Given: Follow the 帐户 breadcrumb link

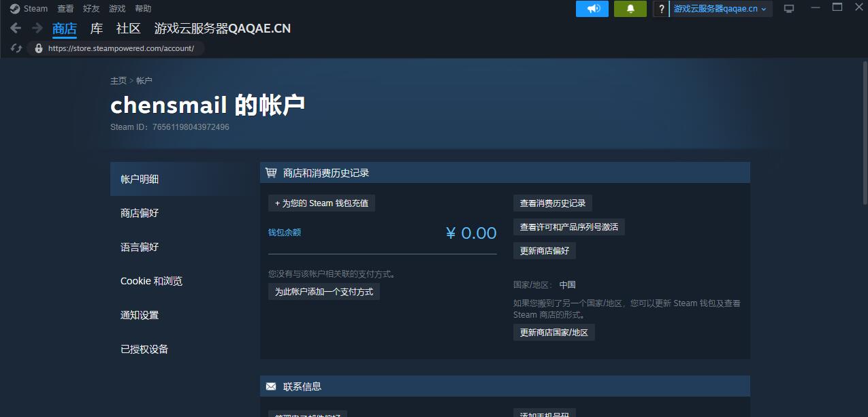Looking at the screenshot, I should tap(144, 80).
